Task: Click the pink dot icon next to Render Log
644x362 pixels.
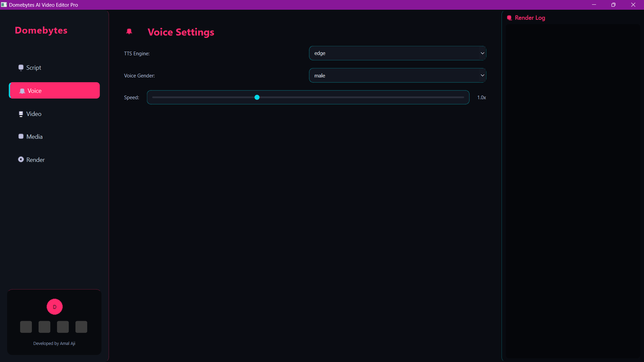Action: click(x=509, y=18)
